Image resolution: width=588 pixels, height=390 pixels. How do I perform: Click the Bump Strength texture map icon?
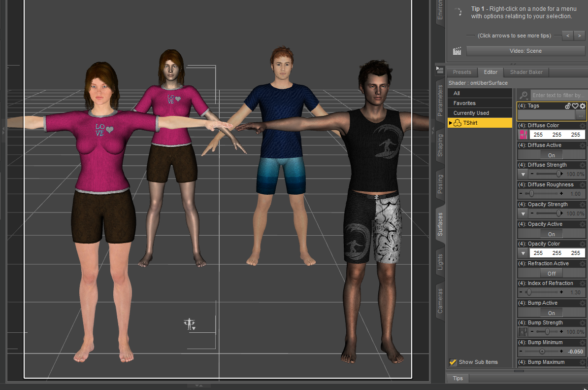(522, 332)
